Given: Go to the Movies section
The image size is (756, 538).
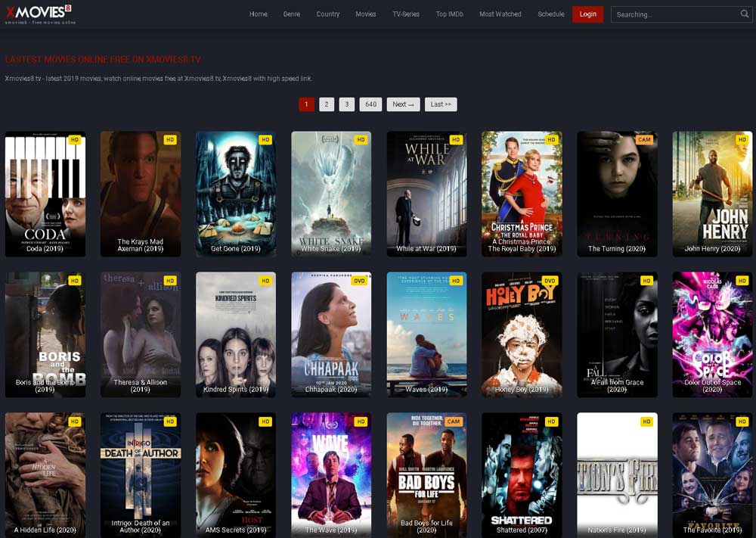Looking at the screenshot, I should pyautogui.click(x=365, y=14).
